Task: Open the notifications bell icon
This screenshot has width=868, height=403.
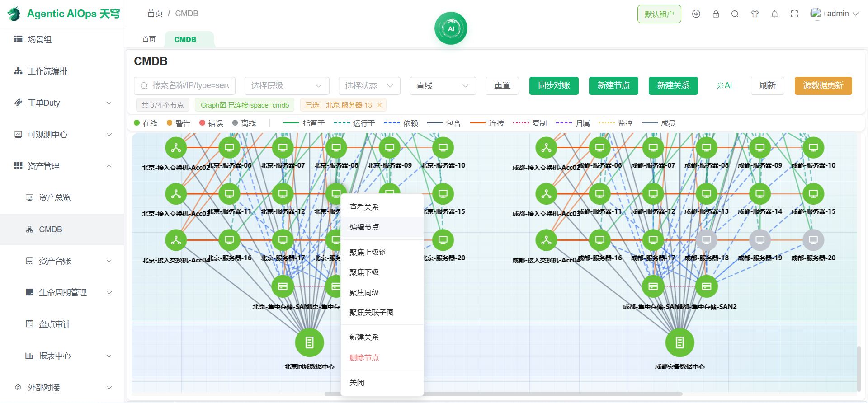Action: point(774,14)
